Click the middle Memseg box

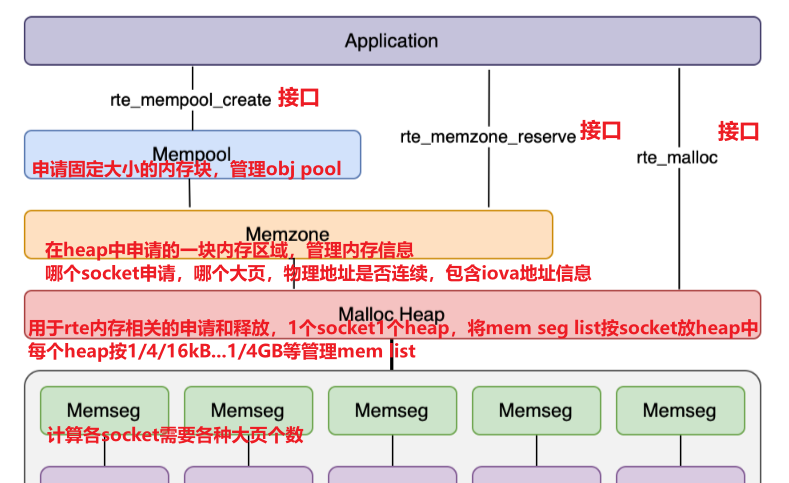[392, 411]
